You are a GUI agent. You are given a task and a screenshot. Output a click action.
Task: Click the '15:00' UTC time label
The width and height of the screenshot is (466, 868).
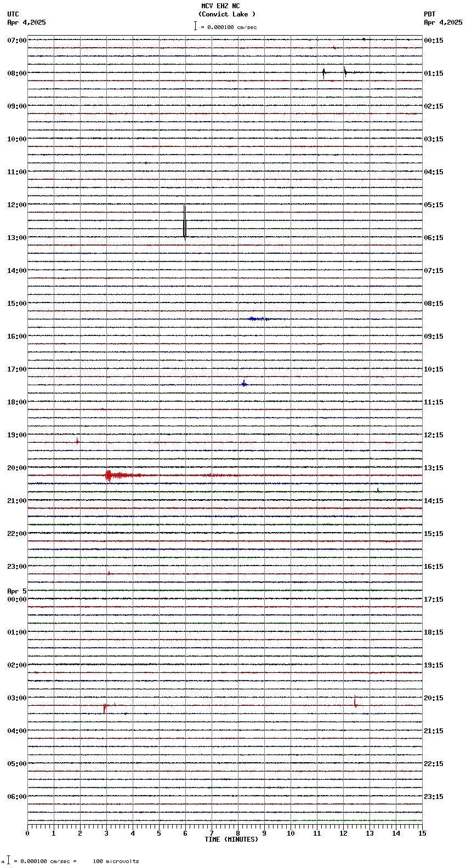[x=17, y=304]
